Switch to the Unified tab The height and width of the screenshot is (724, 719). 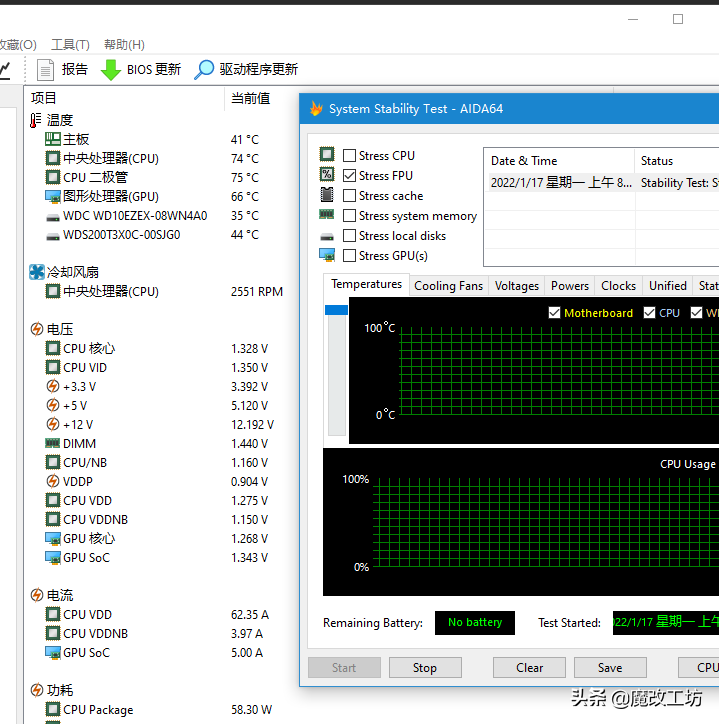pos(668,286)
